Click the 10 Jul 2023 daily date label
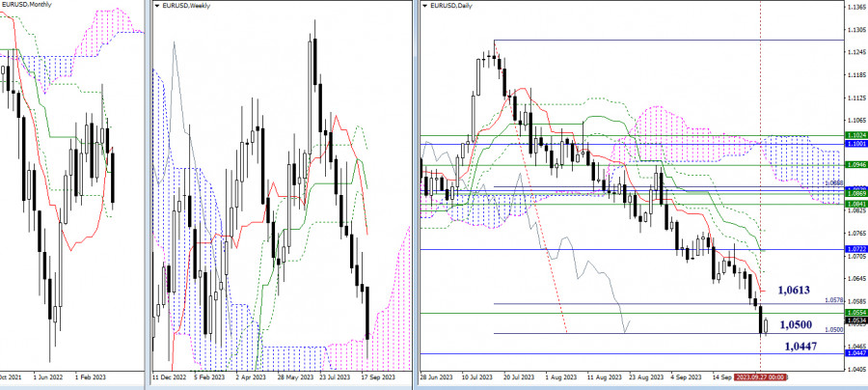 477,376
